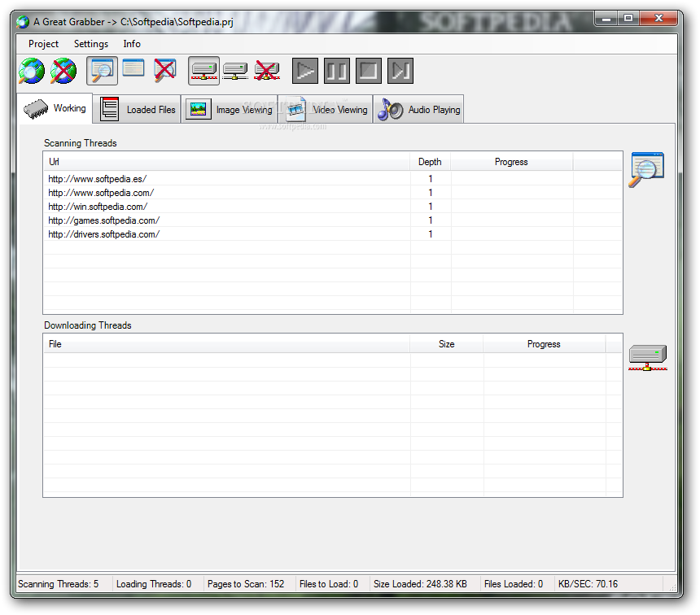The width and height of the screenshot is (700, 615).
Task: Open the Info menu
Action: tap(132, 44)
